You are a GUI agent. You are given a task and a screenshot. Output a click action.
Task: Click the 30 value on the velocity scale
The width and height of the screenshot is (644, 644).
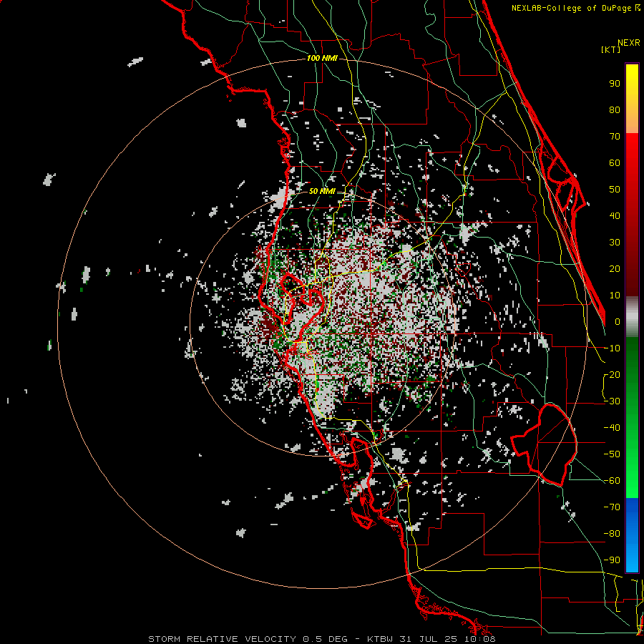click(615, 243)
